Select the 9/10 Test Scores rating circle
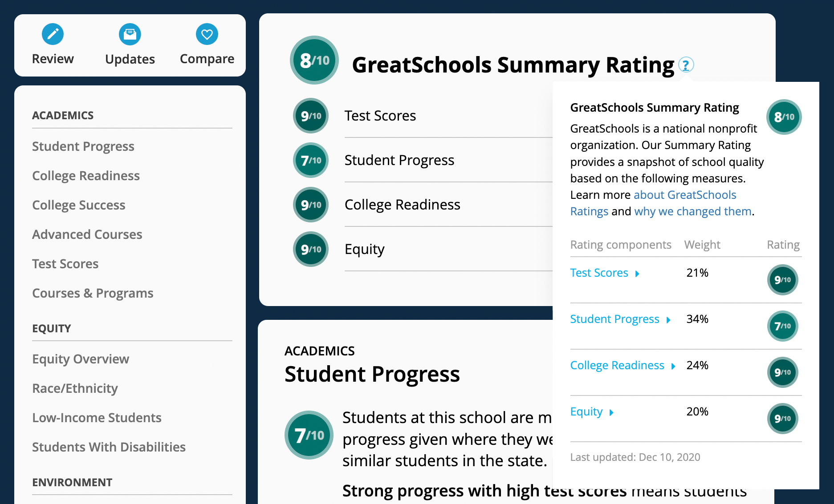The image size is (834, 504). click(310, 116)
